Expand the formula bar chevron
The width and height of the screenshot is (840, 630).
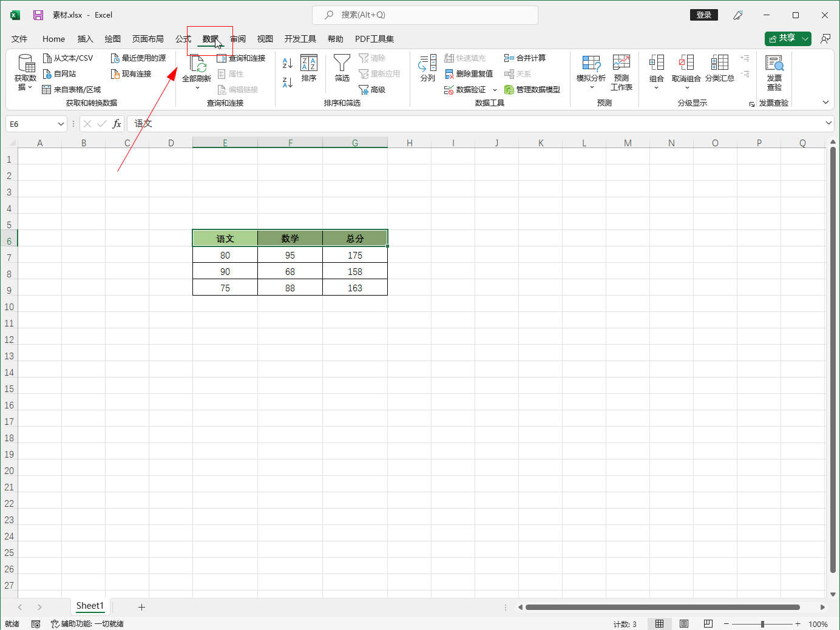(828, 123)
